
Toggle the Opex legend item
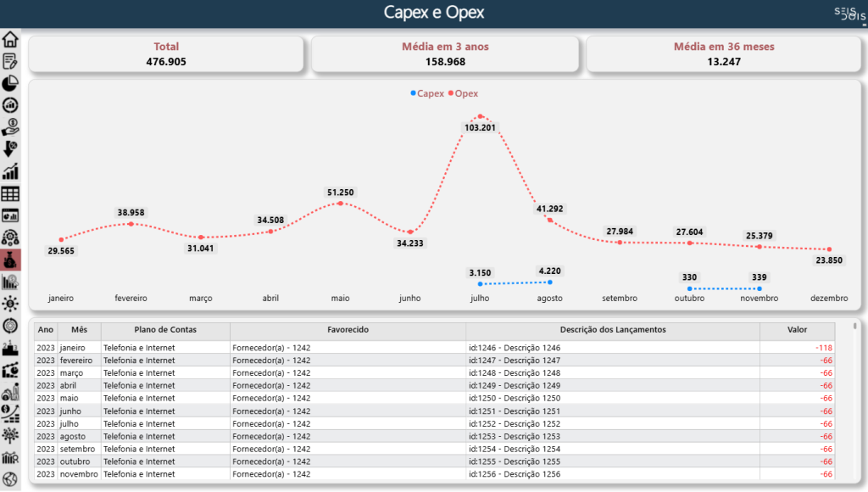coord(463,93)
